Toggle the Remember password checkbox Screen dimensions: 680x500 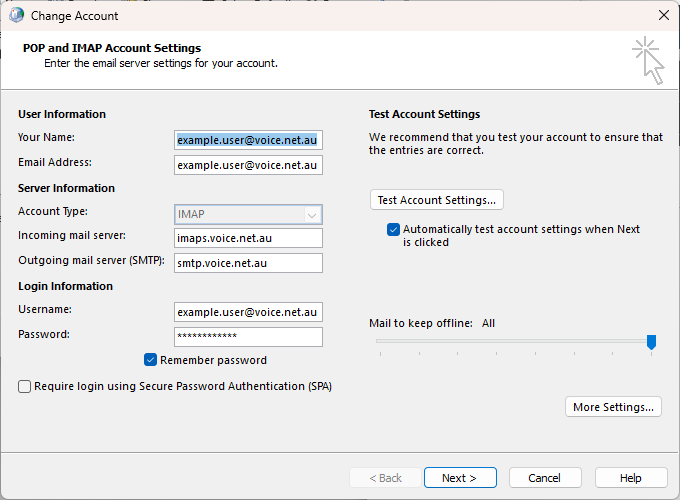tap(151, 360)
